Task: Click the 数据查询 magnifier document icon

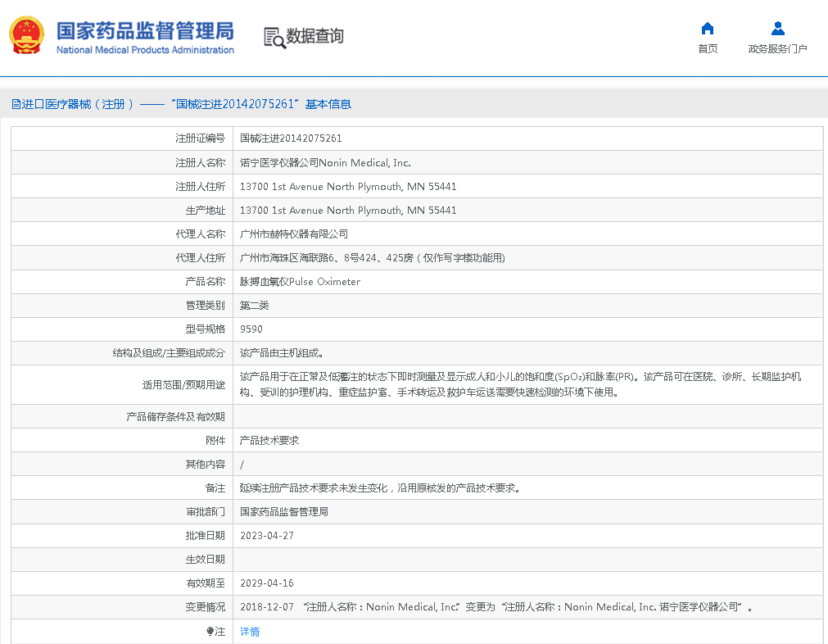Action: tap(274, 37)
